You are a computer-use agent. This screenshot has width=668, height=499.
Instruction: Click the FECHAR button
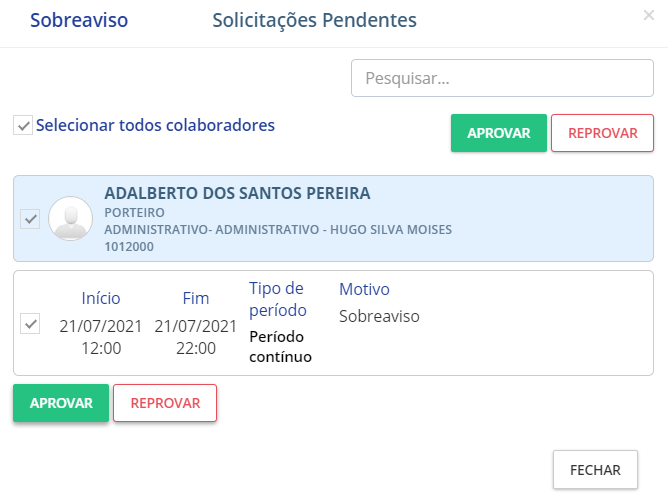point(595,469)
